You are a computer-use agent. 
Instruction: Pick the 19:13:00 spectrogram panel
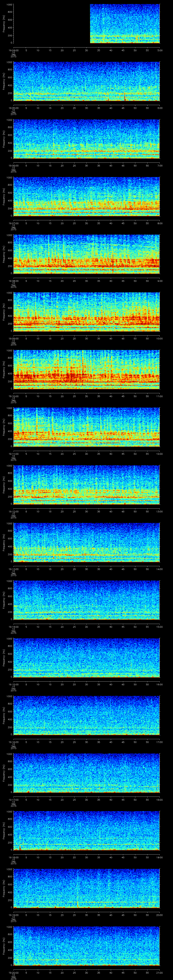tap(87, 543)
